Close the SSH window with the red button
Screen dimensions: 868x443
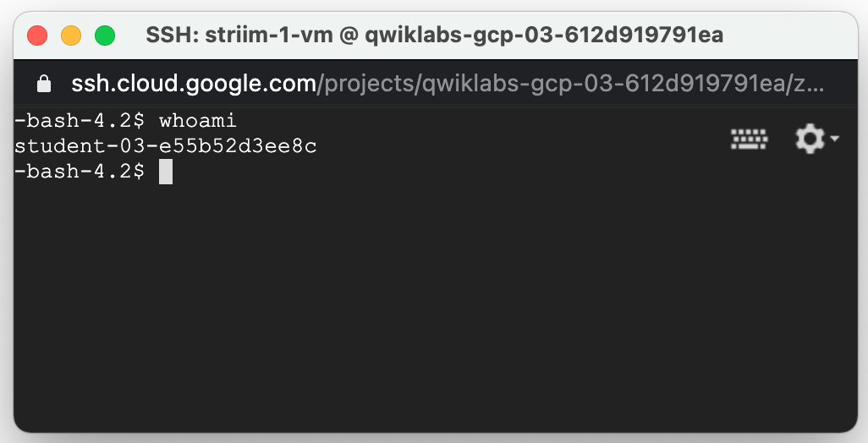(x=37, y=36)
